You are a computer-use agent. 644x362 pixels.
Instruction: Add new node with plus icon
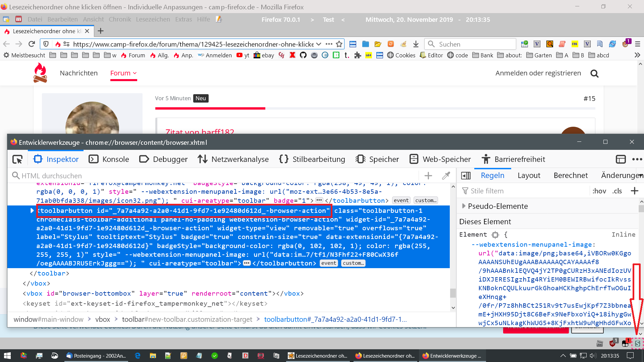click(428, 176)
